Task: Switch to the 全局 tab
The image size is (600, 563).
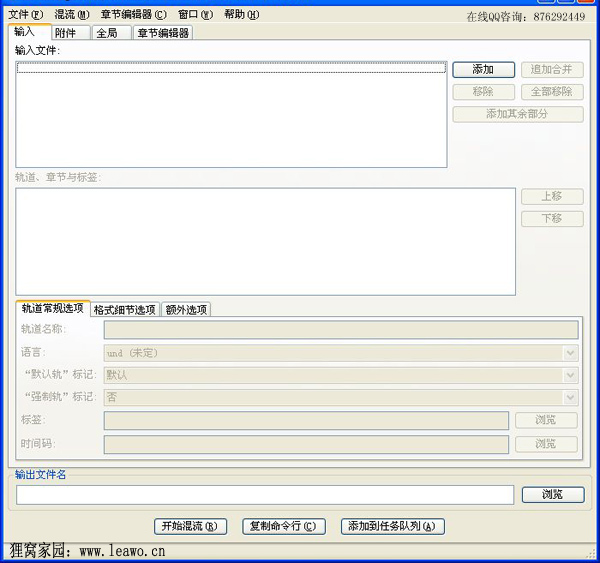Action: coord(111,33)
